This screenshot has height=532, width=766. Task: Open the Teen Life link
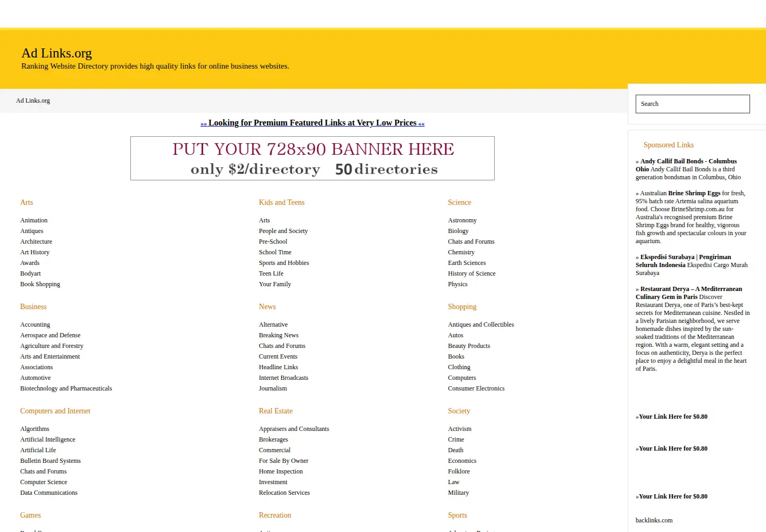point(271,273)
